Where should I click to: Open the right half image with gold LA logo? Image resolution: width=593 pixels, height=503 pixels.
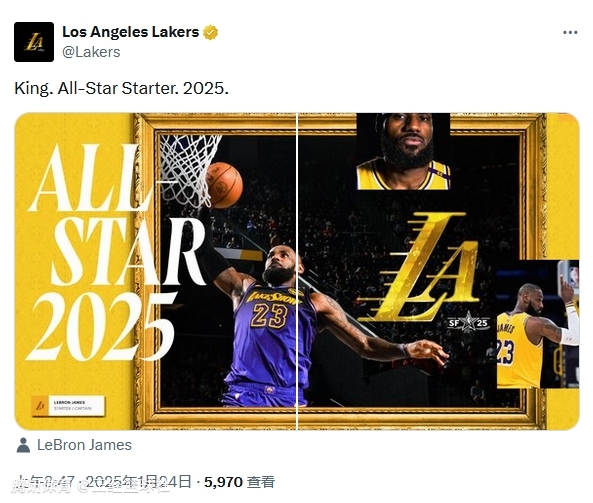coord(439,272)
